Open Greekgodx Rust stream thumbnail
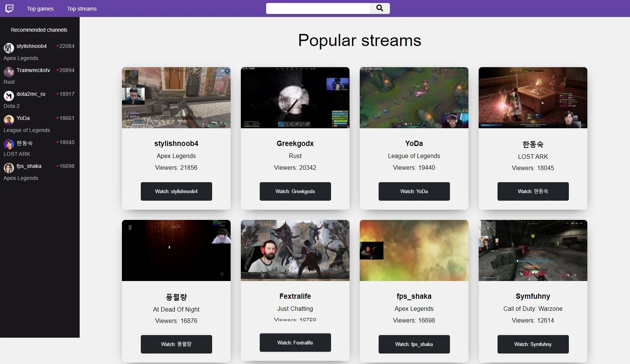The image size is (630, 364). (295, 98)
